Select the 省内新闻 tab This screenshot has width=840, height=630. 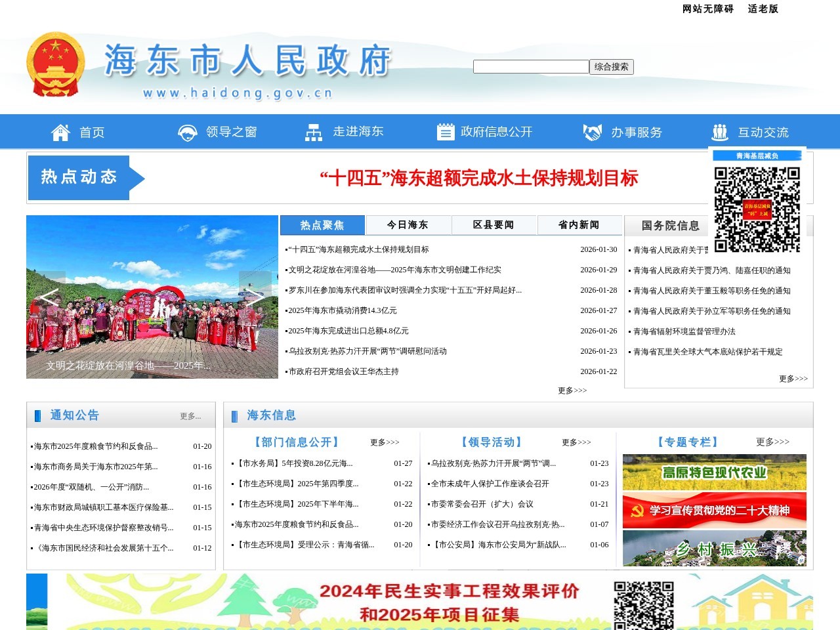[x=580, y=224]
